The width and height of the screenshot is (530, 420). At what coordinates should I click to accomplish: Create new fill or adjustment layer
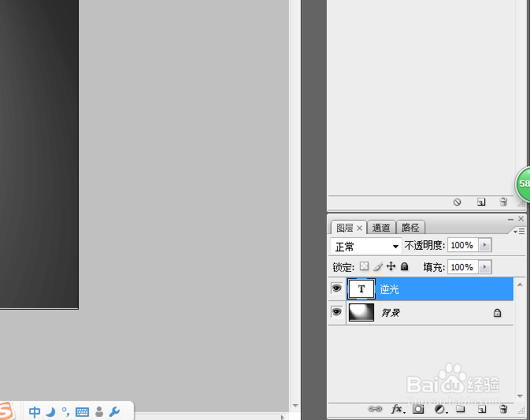click(441, 410)
